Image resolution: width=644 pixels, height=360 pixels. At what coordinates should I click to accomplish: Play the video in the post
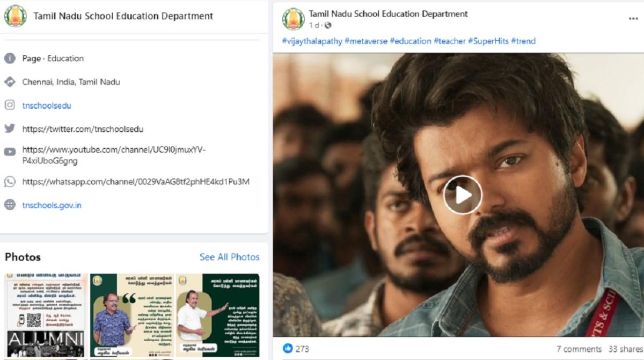pos(463,195)
